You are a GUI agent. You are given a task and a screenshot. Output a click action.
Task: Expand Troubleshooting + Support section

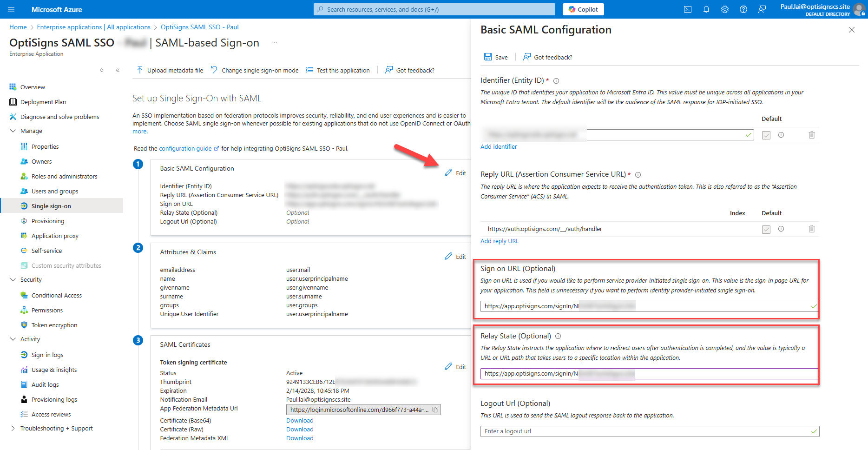click(x=13, y=428)
